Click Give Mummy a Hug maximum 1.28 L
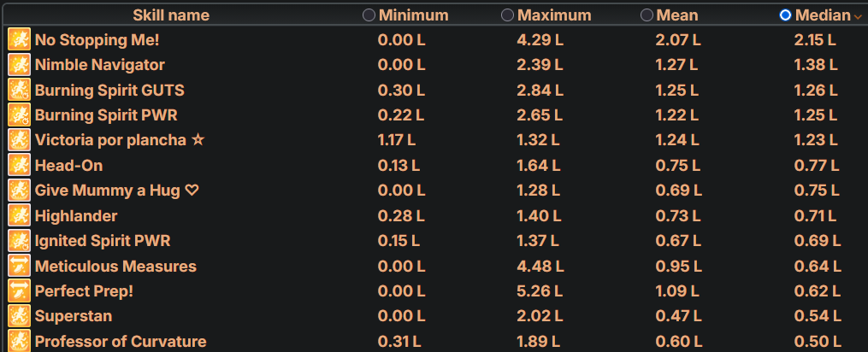This screenshot has height=352, width=868. pyautogui.click(x=538, y=191)
